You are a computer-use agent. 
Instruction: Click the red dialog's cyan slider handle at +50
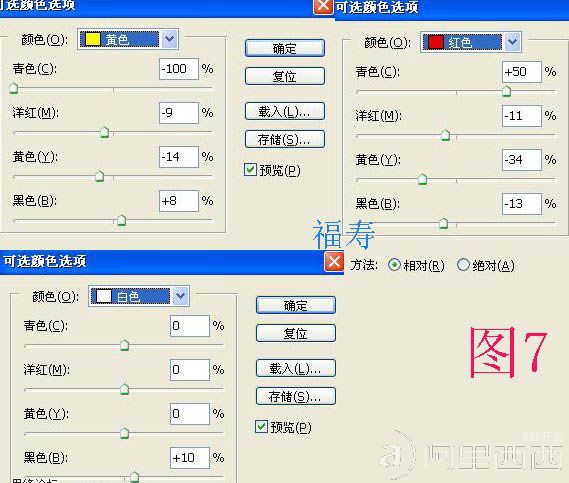click(x=506, y=91)
